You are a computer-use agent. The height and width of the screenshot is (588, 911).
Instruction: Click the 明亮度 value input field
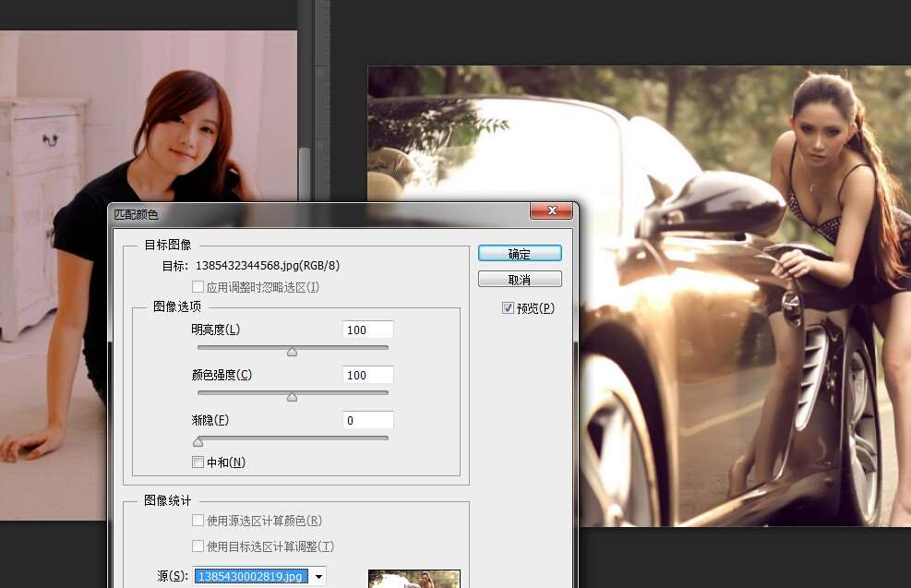[x=367, y=330]
